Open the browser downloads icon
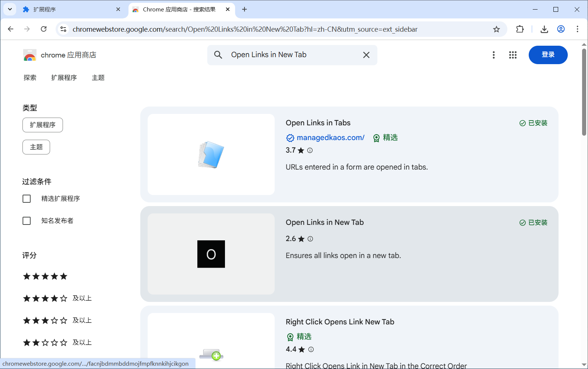The image size is (588, 369). pyautogui.click(x=544, y=29)
